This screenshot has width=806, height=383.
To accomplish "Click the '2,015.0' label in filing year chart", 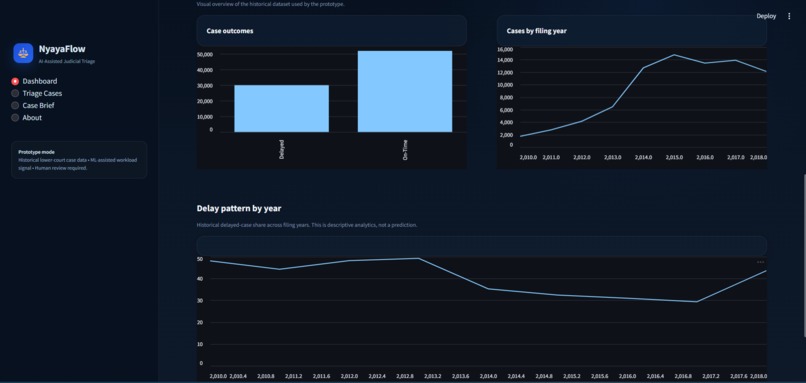I will (674, 157).
